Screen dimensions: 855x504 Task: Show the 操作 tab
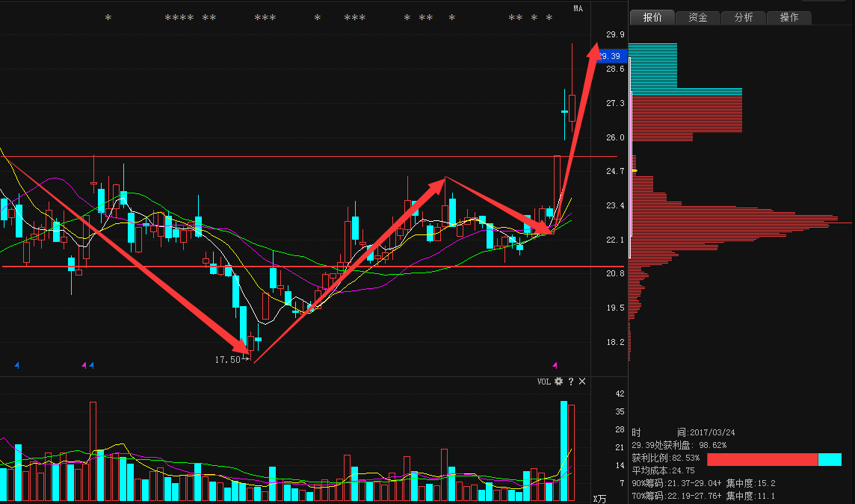coord(789,17)
